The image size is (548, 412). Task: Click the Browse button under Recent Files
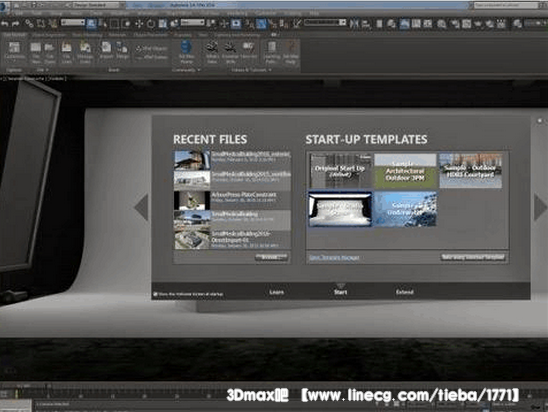click(x=271, y=257)
